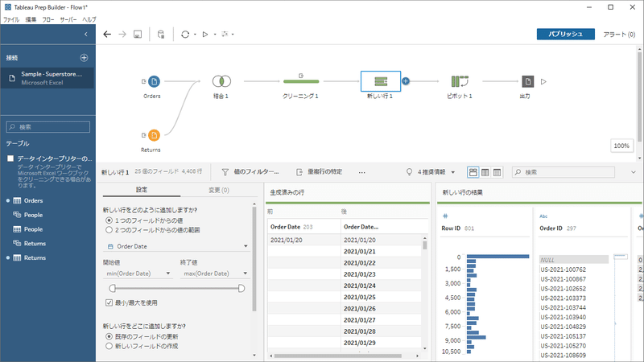
Task: Refresh the flow data with the circular arrow
Action: pos(185,35)
